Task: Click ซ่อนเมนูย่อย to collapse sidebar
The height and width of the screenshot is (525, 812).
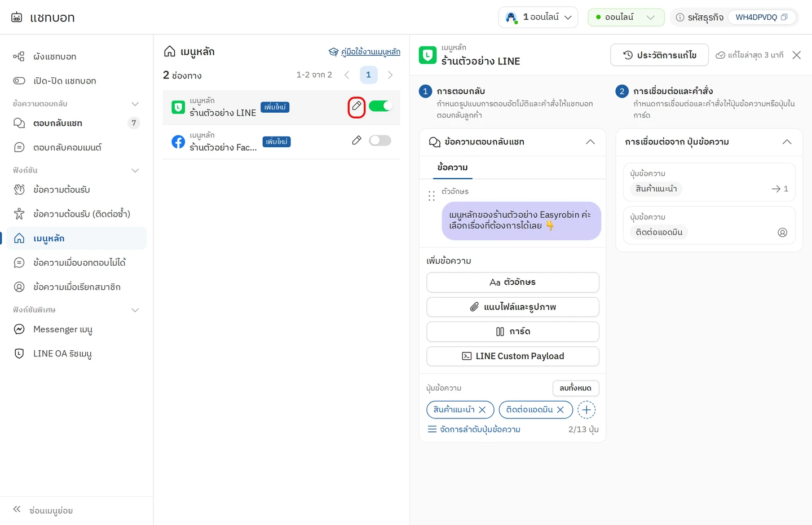Action: (43, 510)
